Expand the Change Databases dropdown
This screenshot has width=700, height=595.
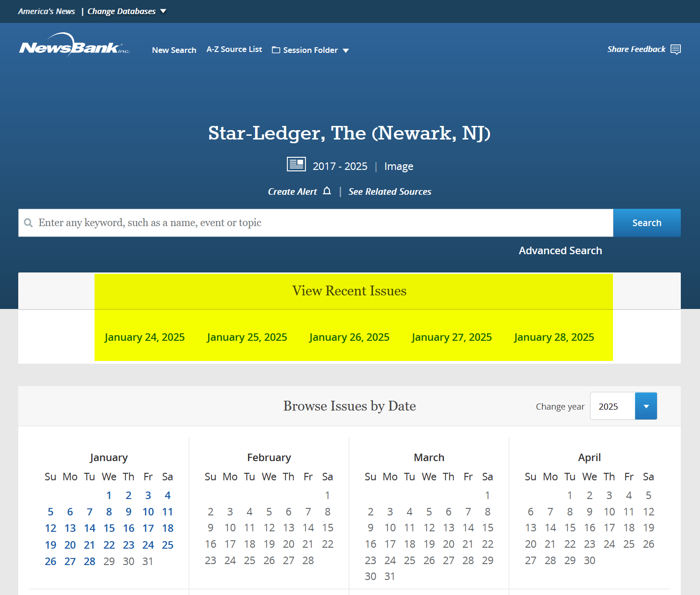pyautogui.click(x=163, y=11)
